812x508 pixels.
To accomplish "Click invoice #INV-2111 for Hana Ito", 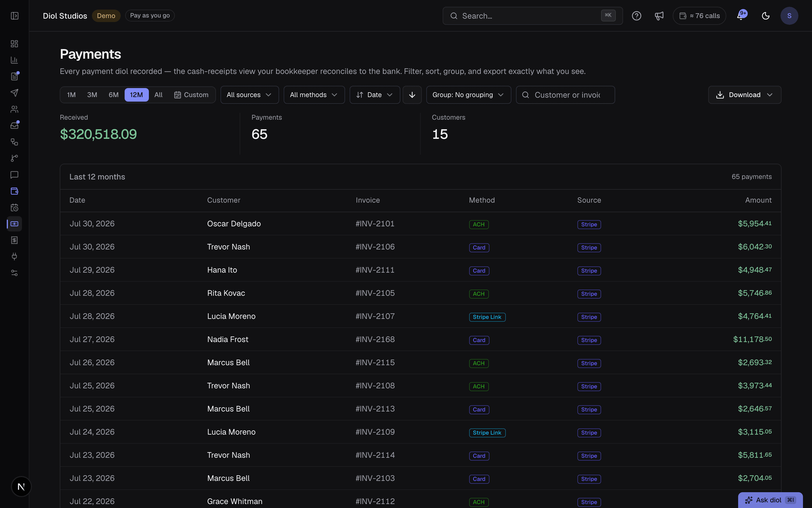I will point(375,270).
